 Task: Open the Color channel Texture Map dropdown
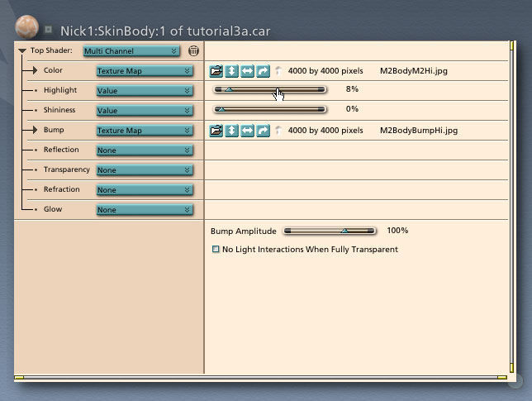[x=145, y=70]
